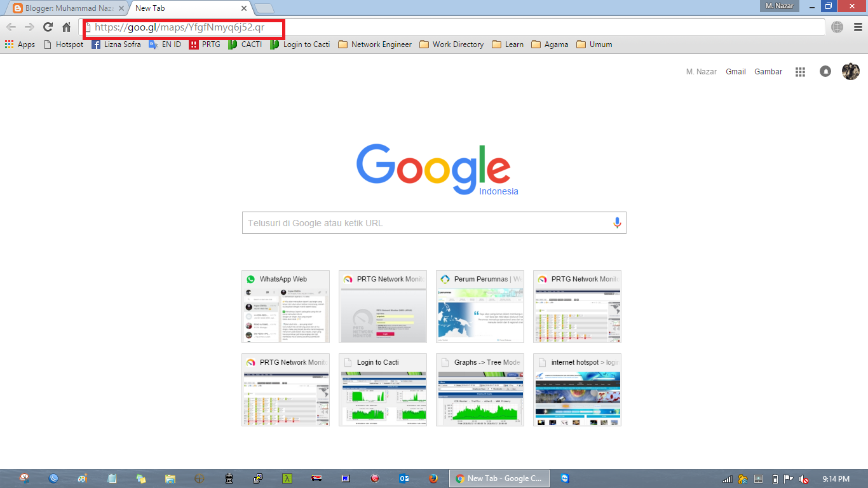The width and height of the screenshot is (868, 488).
Task: Open the Apps grid bookmark
Action: (20, 44)
